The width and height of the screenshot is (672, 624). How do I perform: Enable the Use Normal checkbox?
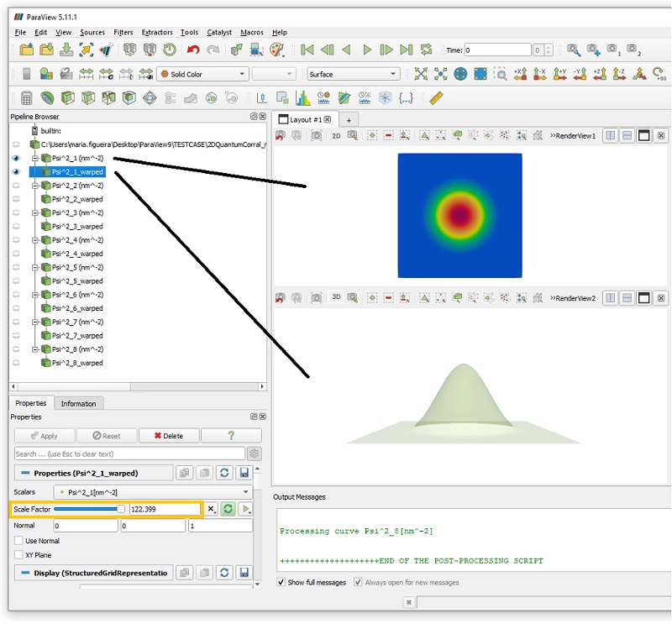(19, 541)
